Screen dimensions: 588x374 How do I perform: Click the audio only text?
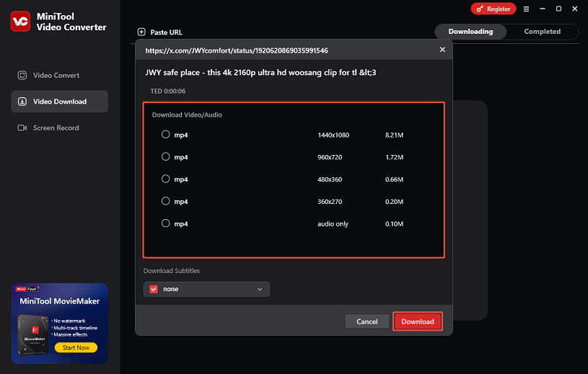tap(333, 224)
